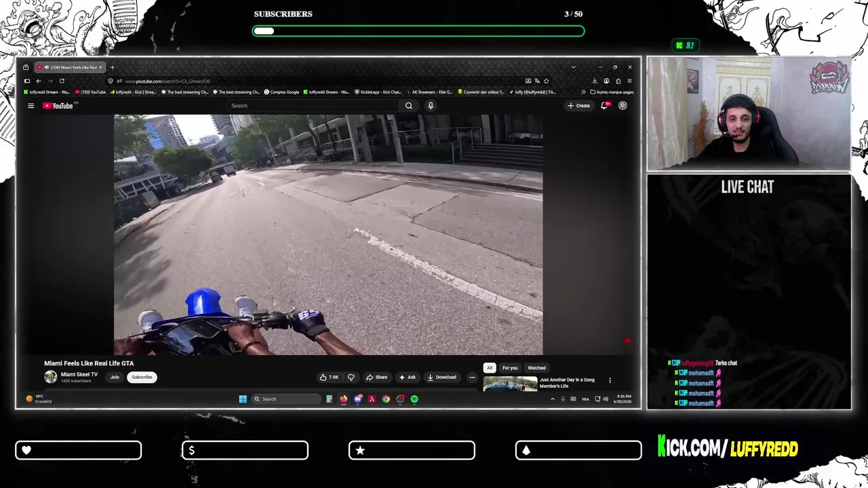Click the YouTube search magnifier button
This screenshot has width=868, height=488.
409,106
